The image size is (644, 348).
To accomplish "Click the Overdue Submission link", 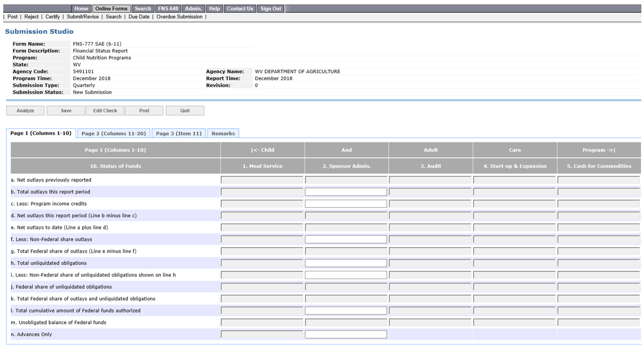I will click(x=179, y=17).
